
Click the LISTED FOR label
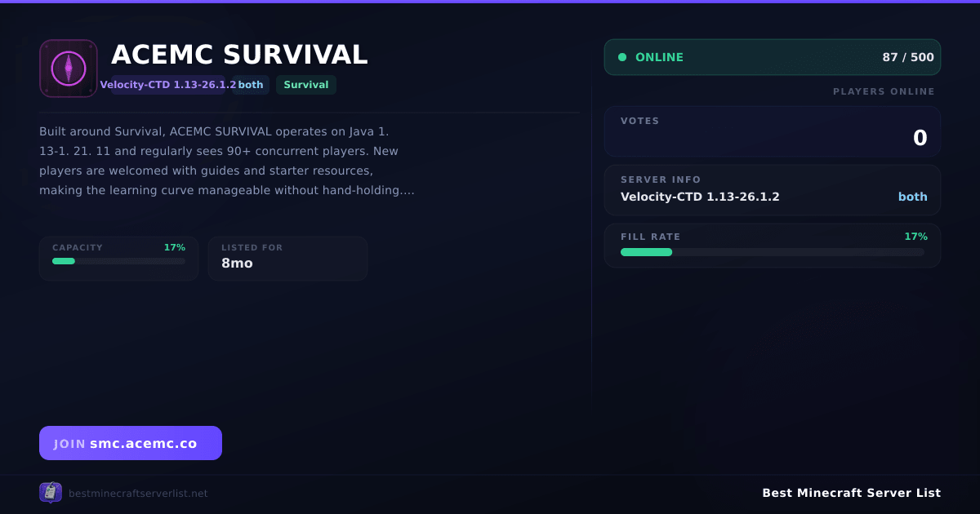252,247
